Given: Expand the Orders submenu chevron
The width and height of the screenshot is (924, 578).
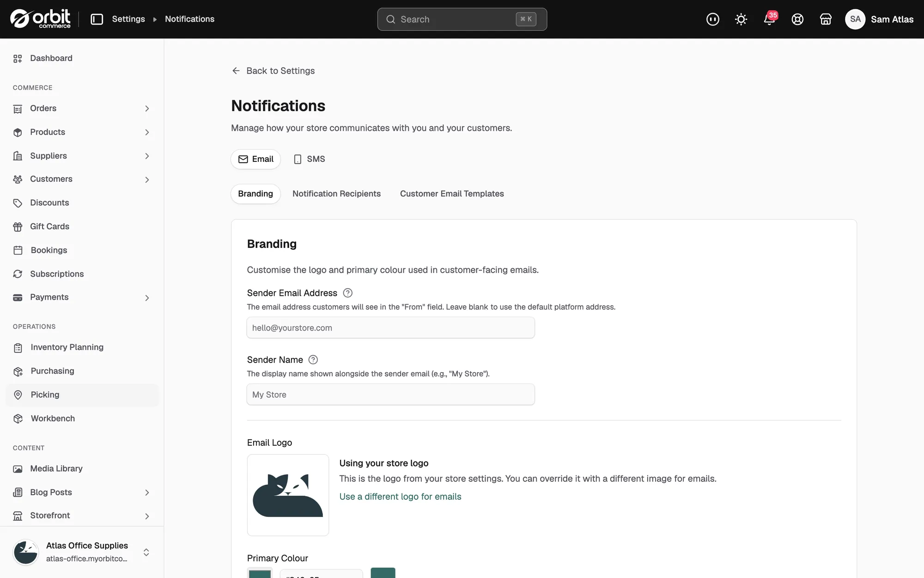Looking at the screenshot, I should (x=147, y=109).
